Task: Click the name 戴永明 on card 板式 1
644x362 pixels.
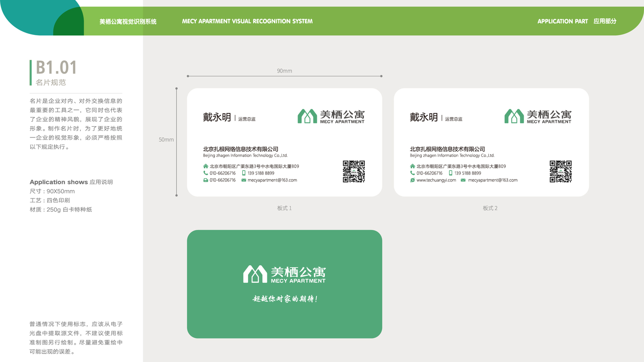Action: point(217,117)
